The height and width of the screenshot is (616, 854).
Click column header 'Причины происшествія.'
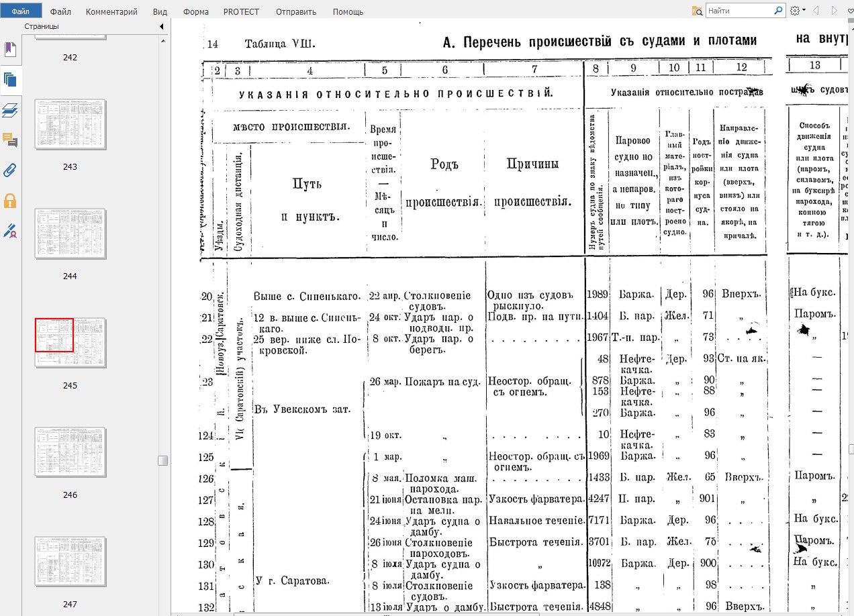[532, 183]
